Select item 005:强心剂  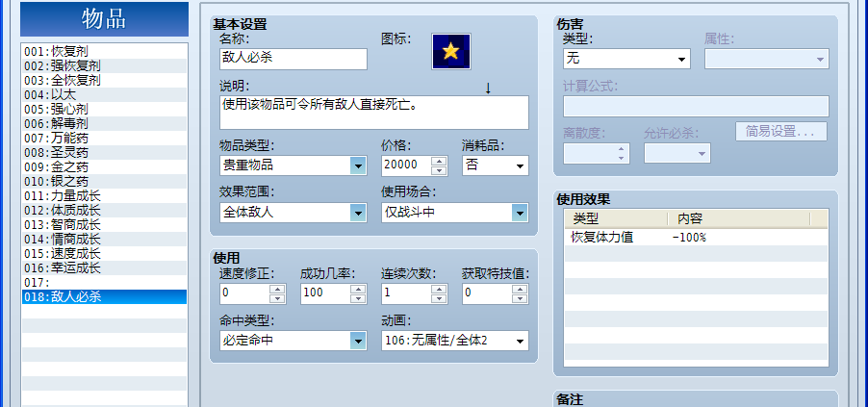click(104, 109)
